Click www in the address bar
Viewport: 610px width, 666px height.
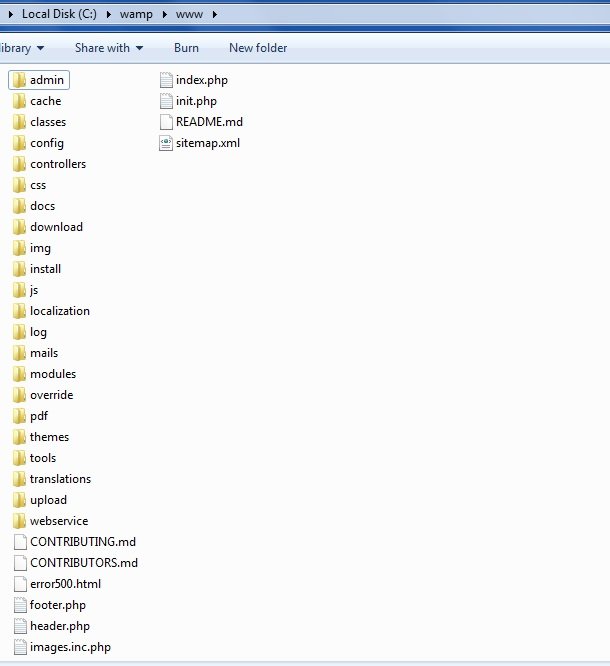(189, 15)
